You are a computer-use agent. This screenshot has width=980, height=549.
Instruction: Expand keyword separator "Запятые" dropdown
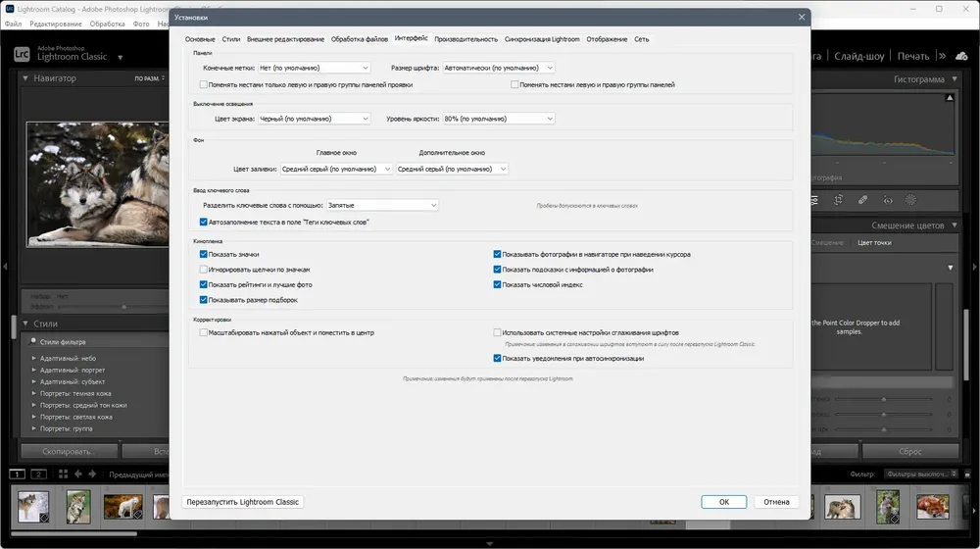(382, 205)
